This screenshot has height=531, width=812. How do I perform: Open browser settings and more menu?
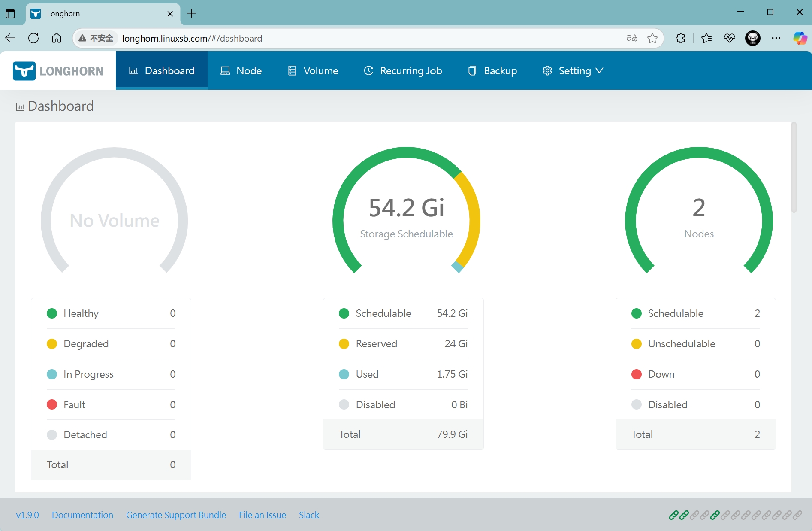click(776, 38)
